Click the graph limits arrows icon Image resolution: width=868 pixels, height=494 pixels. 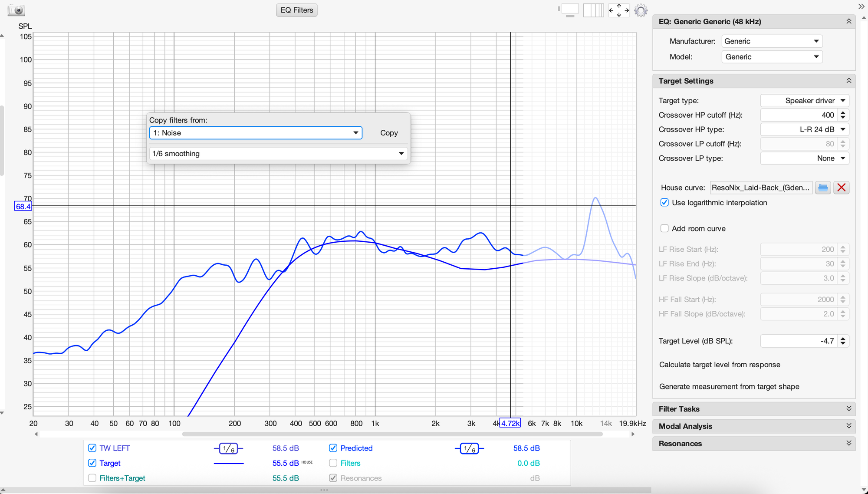(619, 10)
